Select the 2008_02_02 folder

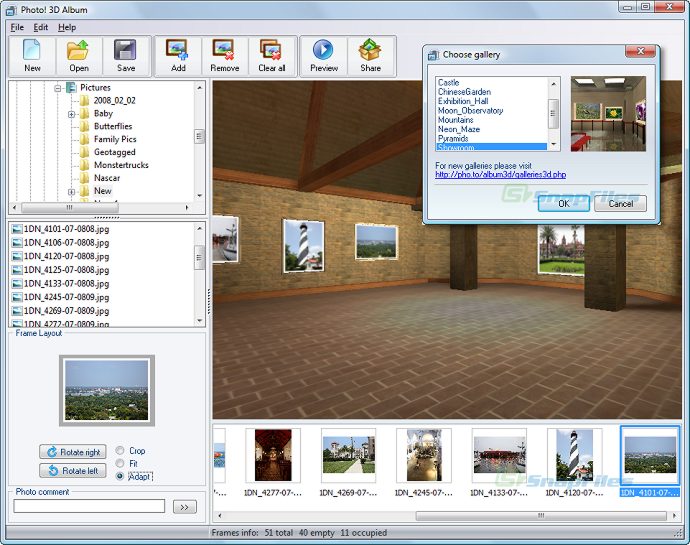click(x=114, y=100)
